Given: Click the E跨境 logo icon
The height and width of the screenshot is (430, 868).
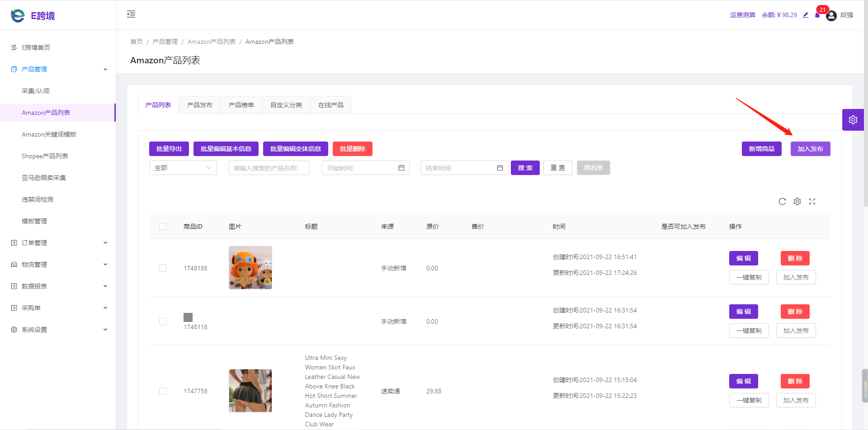Looking at the screenshot, I should click(18, 15).
